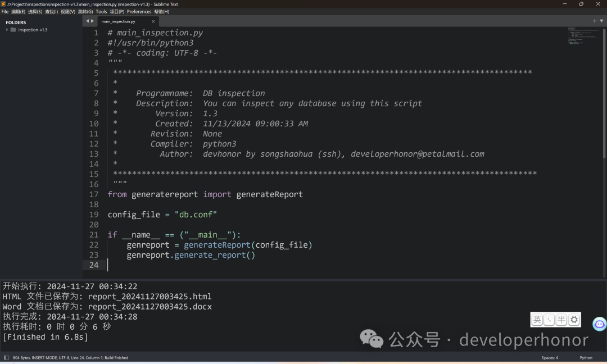Open the File menu
The image size is (607, 364).
(x=4, y=12)
